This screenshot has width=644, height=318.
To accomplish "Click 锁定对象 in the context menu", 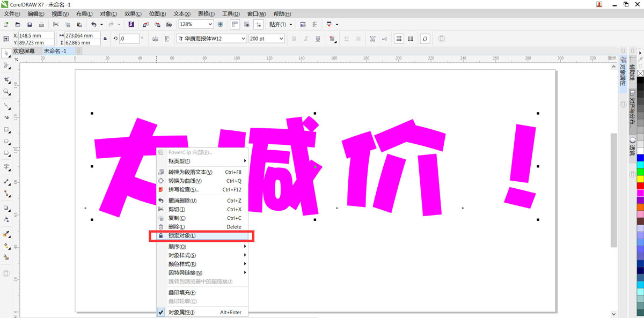I will tap(182, 236).
